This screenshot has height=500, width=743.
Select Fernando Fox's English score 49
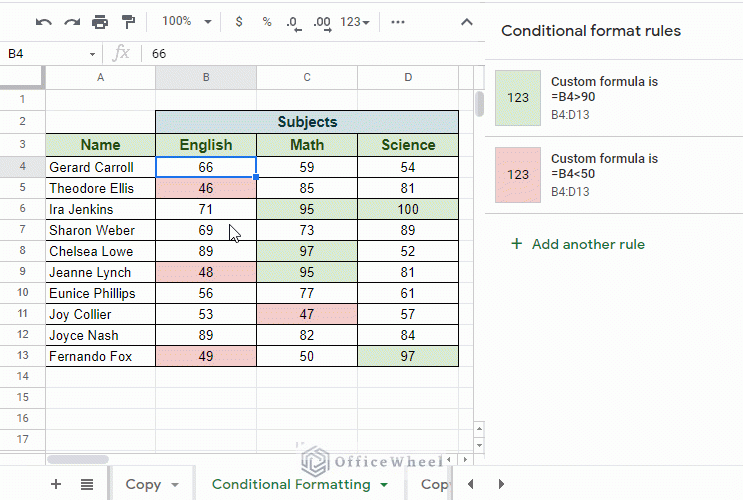coord(206,356)
